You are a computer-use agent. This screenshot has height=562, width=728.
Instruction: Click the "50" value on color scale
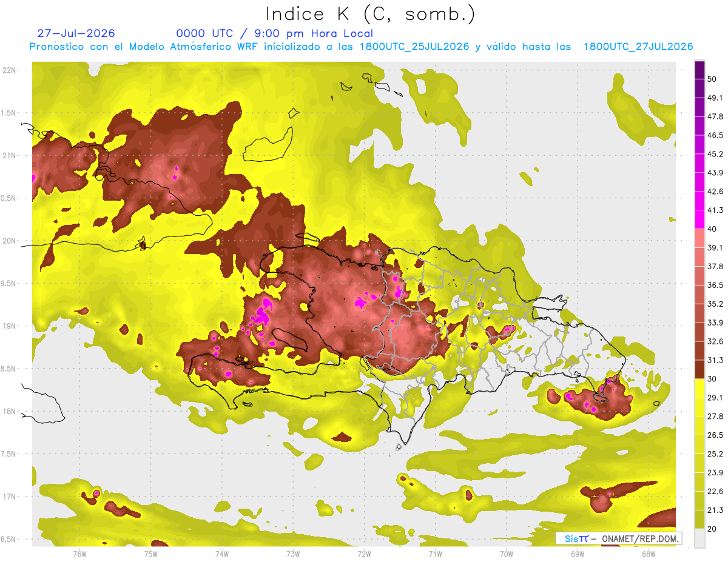click(x=713, y=79)
